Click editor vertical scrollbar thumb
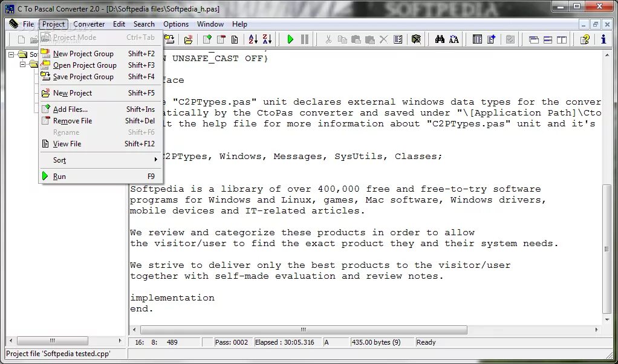The image size is (618, 364). [x=607, y=249]
